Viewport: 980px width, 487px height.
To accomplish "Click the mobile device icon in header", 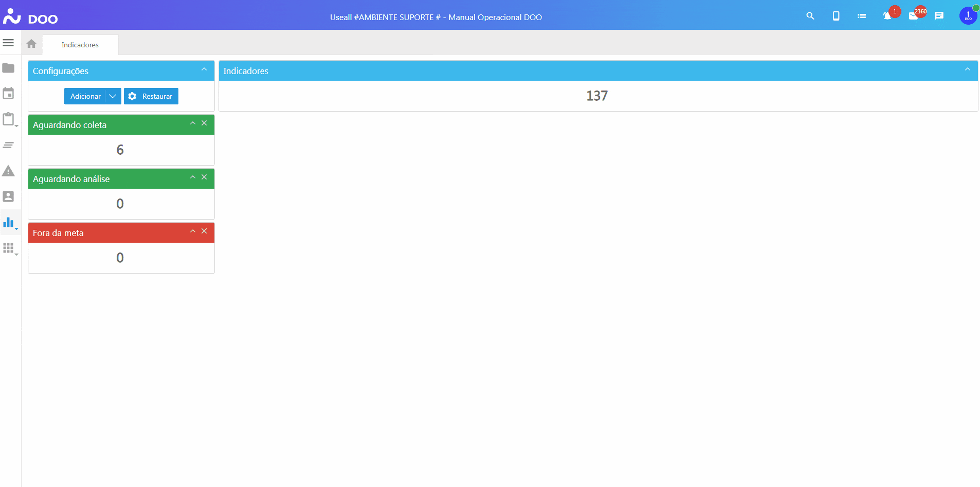I will (836, 16).
